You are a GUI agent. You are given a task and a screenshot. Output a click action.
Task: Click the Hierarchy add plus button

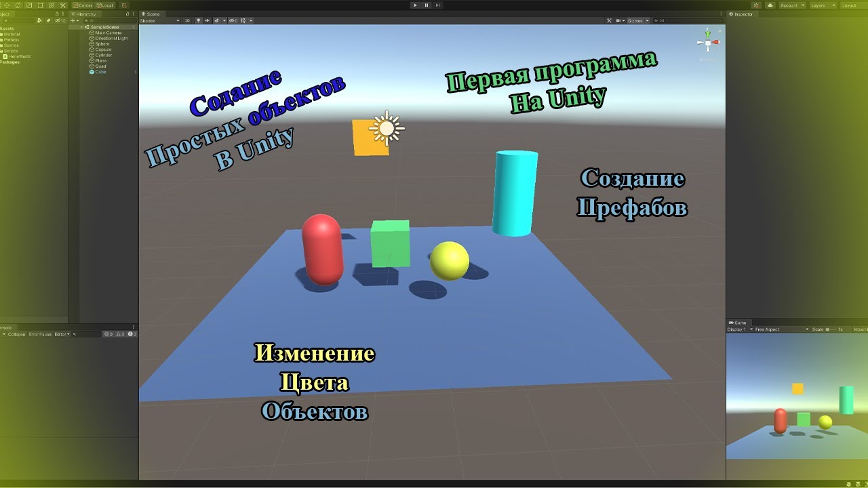tap(73, 21)
